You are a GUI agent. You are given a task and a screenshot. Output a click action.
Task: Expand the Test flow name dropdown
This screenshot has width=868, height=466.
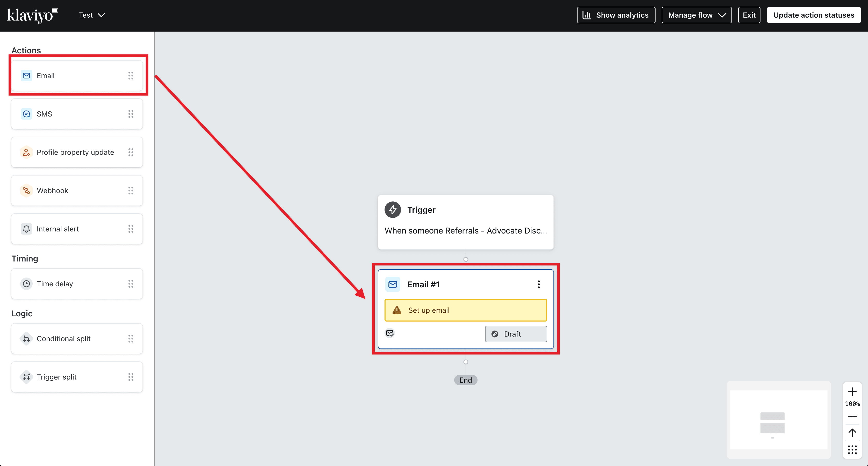(x=92, y=15)
